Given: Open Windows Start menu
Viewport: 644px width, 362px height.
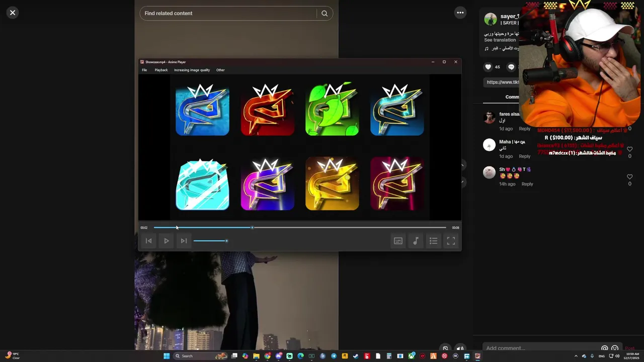Looking at the screenshot, I should tap(166, 356).
